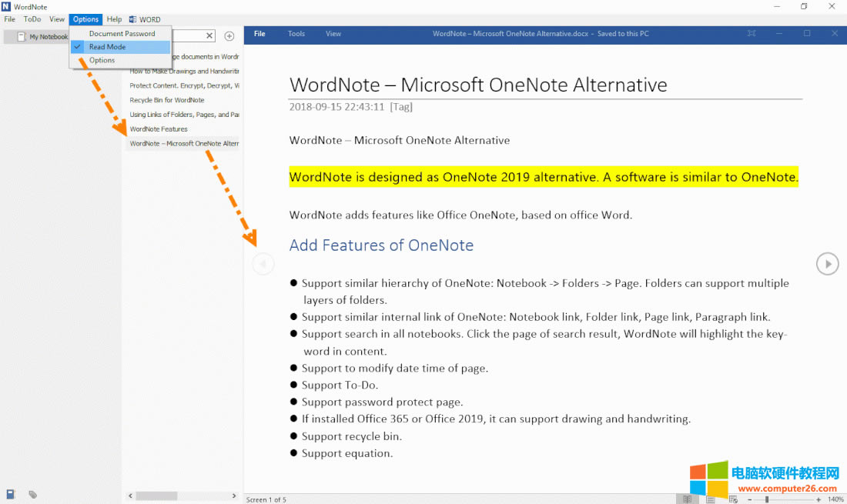Open the notebooks icon at bottom left
The height and width of the screenshot is (504, 847).
click(11, 494)
